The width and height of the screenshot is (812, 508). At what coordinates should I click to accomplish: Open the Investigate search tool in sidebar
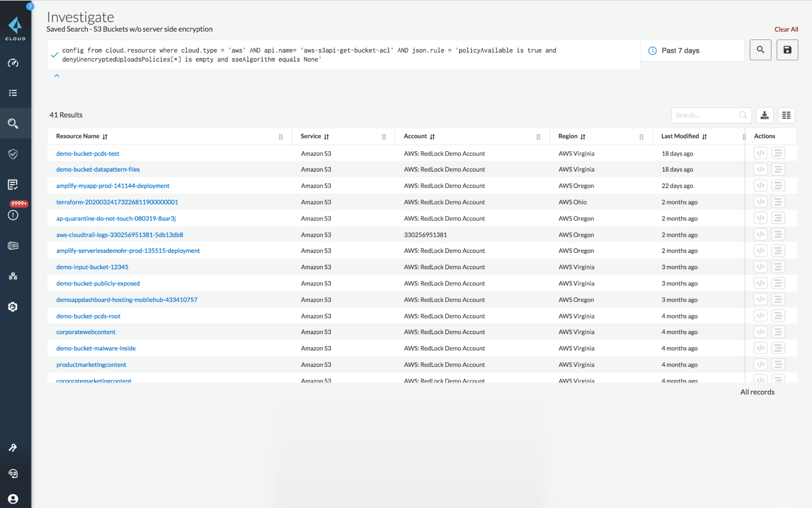coord(15,123)
